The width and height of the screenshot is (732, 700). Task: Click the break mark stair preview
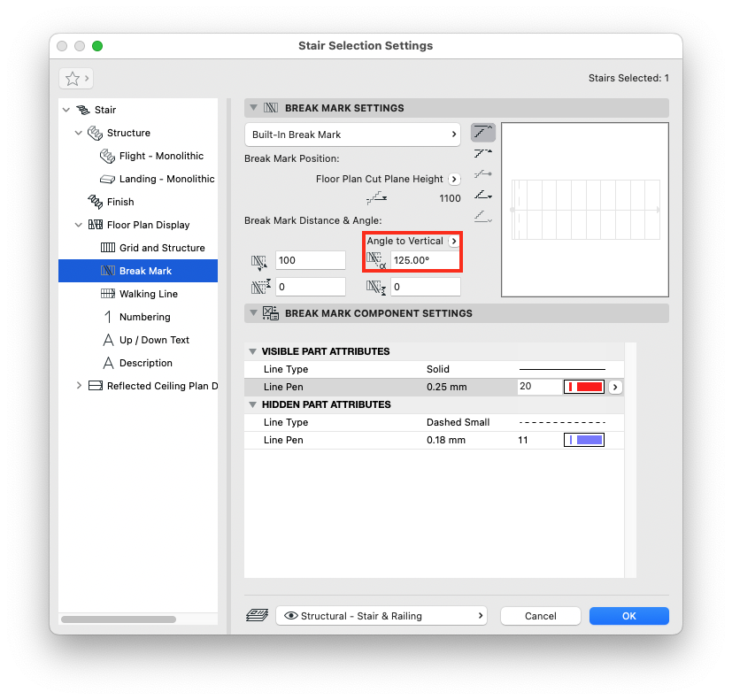585,210
